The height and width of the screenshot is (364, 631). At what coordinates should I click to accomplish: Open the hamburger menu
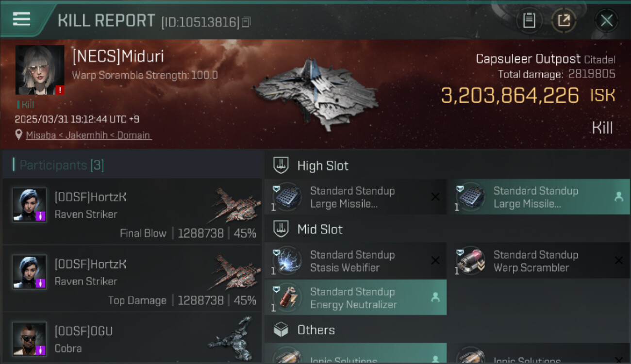[21, 19]
